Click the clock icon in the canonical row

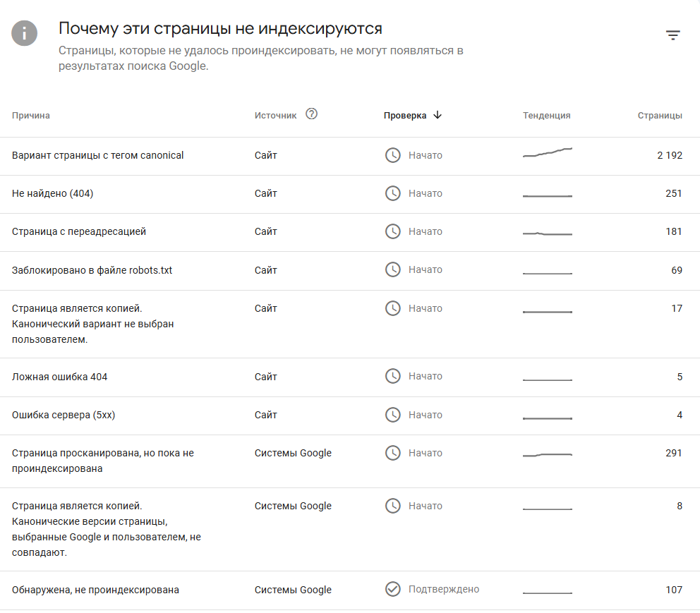point(392,155)
